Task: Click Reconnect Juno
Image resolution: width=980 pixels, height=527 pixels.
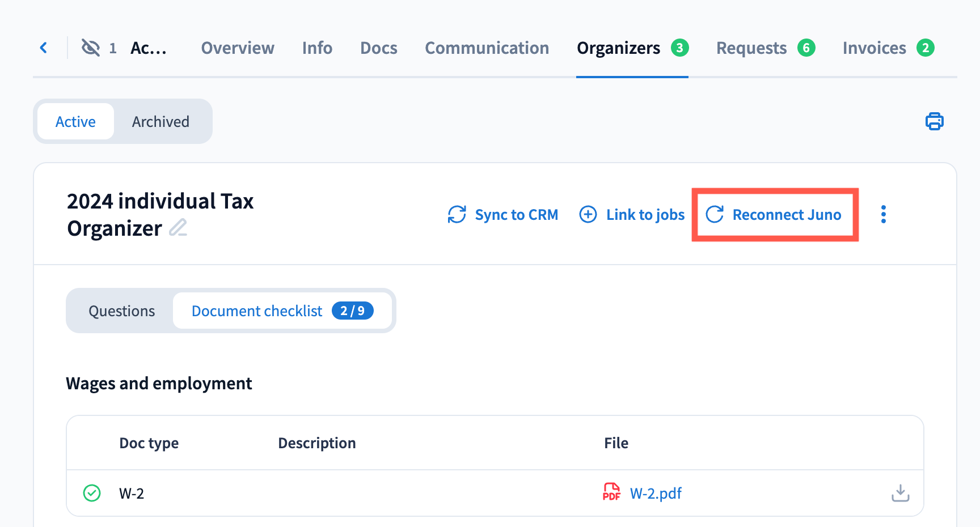Action: coord(774,215)
